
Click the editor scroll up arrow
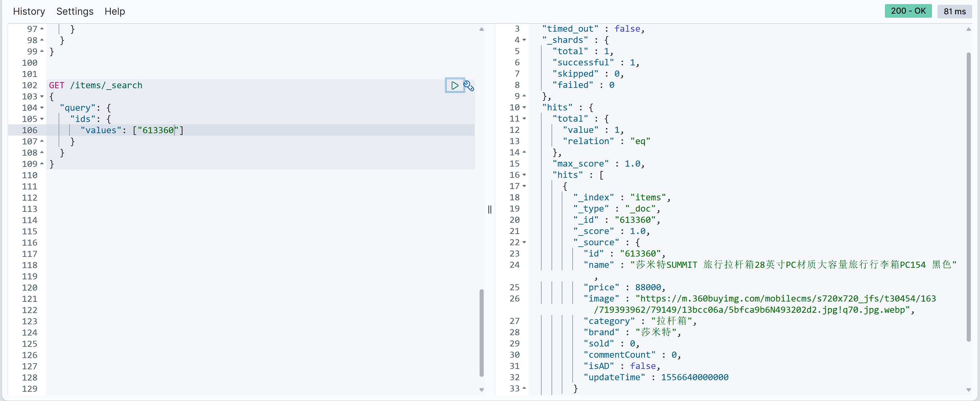tap(482, 29)
